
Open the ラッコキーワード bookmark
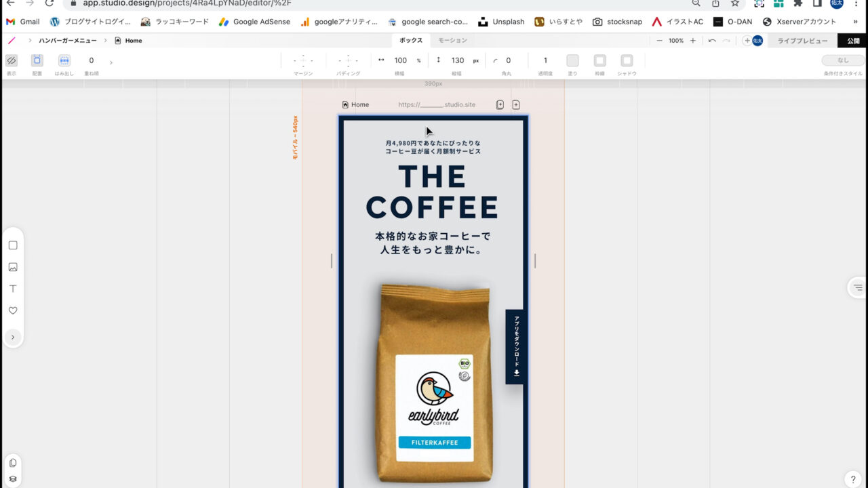point(175,22)
